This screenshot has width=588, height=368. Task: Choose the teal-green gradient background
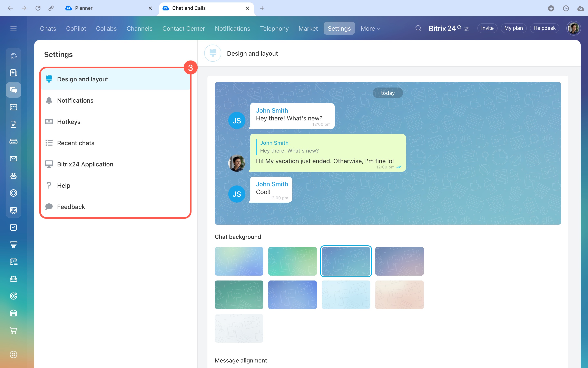[x=293, y=261]
